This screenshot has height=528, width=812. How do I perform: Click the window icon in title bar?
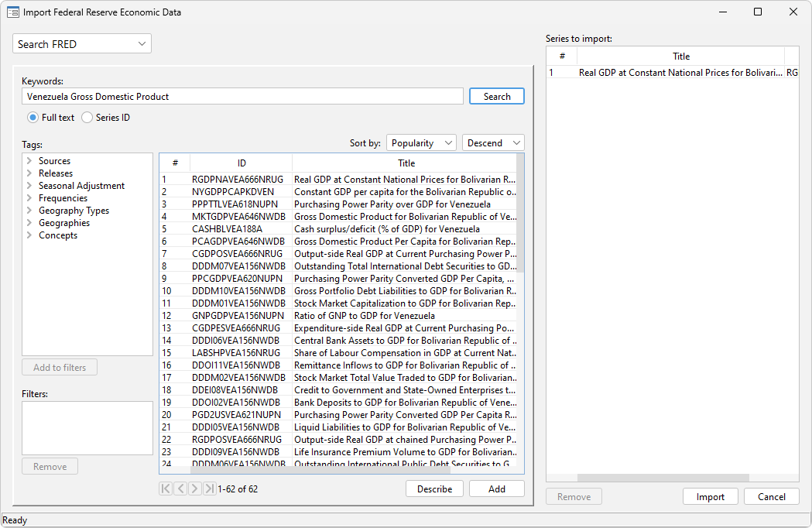(x=13, y=12)
